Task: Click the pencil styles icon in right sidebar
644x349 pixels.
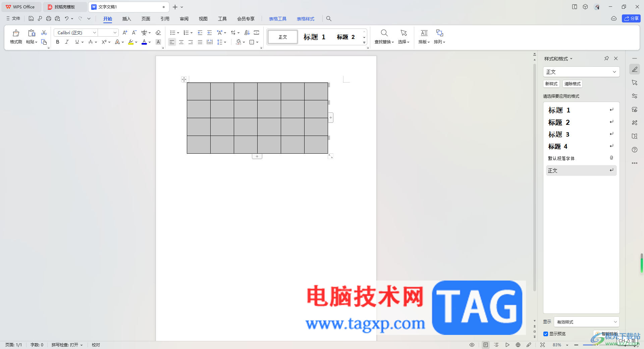Action: 635,69
